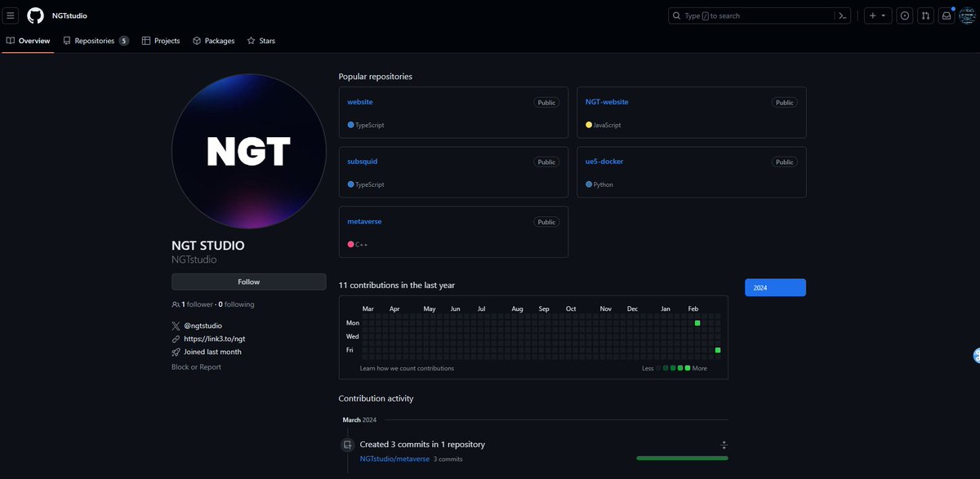980x479 pixels.
Task: Click the Projects table icon
Action: [x=146, y=41]
